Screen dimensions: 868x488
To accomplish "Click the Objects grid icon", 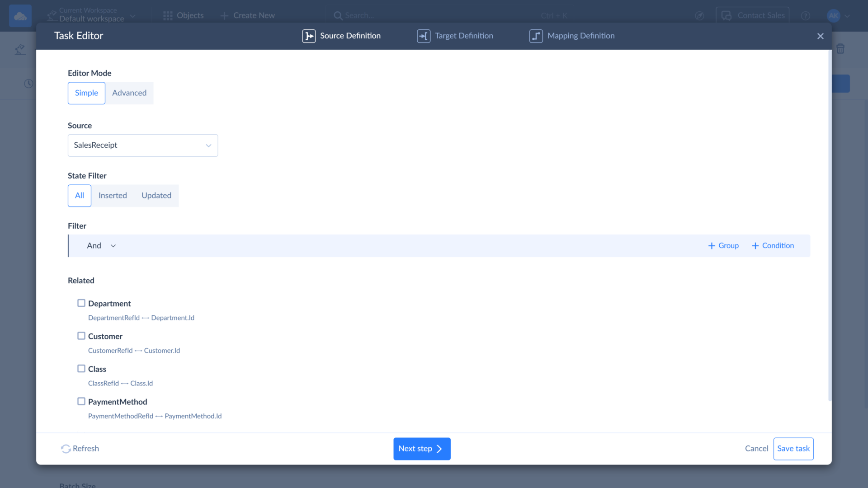I will 168,16.
